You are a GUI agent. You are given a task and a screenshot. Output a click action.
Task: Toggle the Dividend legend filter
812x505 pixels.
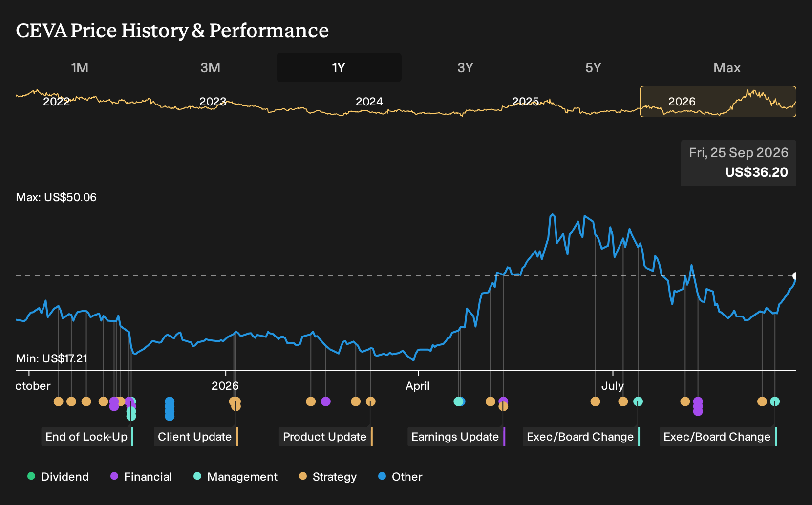58,477
